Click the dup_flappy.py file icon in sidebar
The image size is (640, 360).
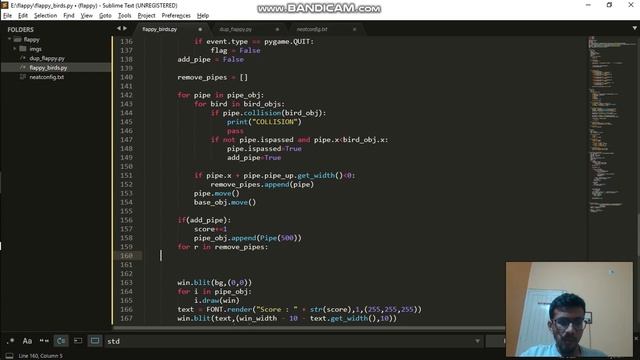point(23,58)
